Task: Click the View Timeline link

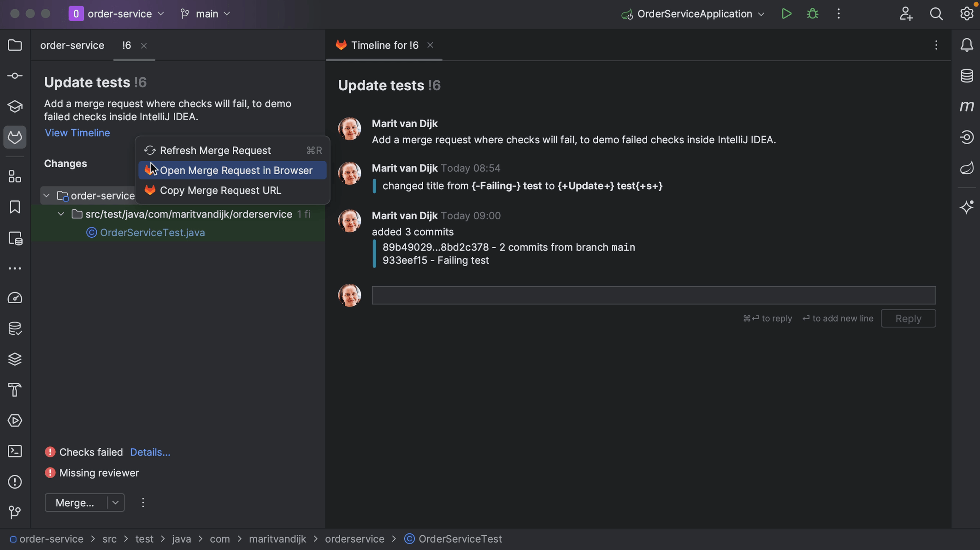Action: pyautogui.click(x=77, y=133)
